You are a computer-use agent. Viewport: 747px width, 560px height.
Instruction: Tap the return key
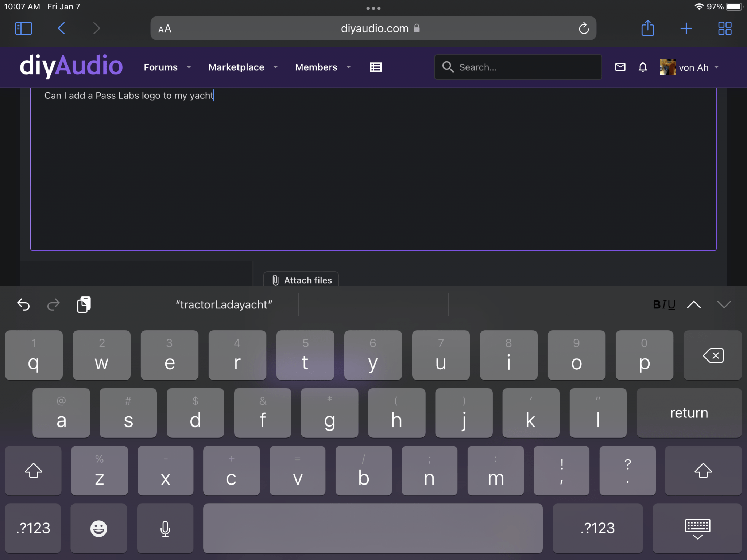(689, 413)
